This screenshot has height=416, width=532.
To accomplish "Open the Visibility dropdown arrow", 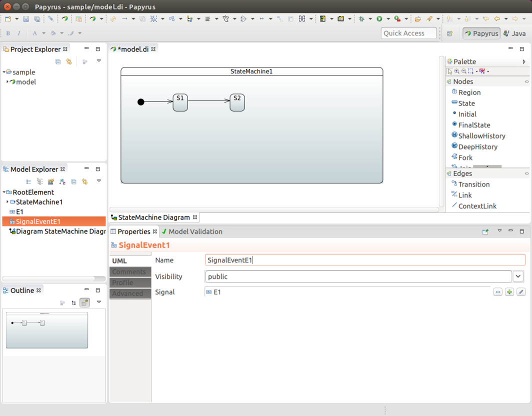I will pyautogui.click(x=518, y=276).
